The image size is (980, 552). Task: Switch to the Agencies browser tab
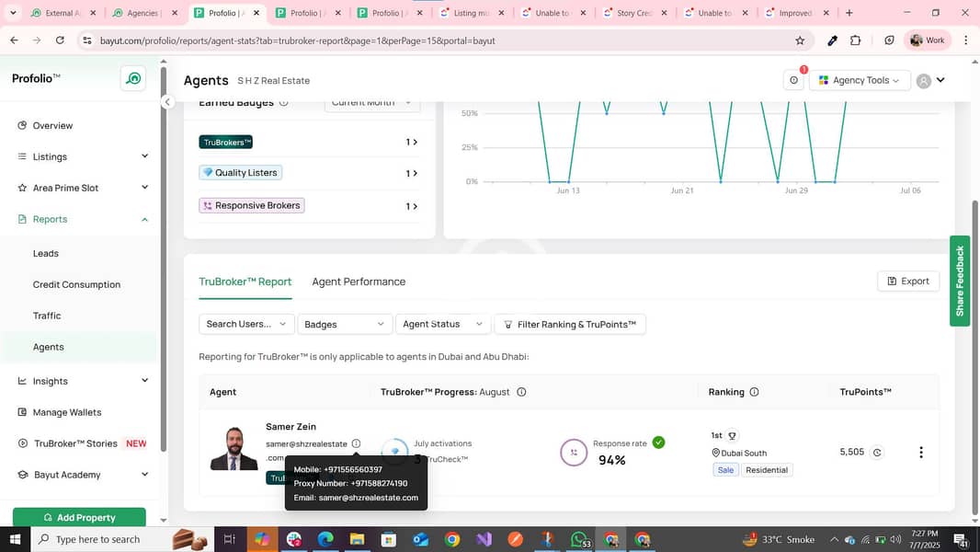[x=144, y=13]
